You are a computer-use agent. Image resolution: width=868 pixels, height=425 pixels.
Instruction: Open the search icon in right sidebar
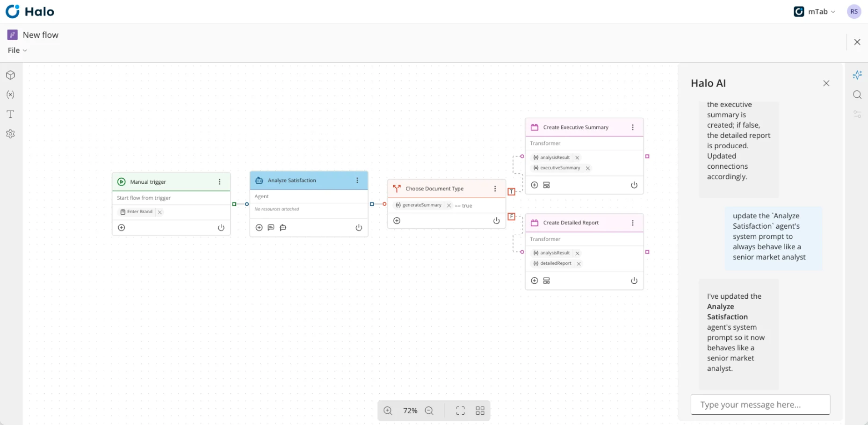pyautogui.click(x=857, y=94)
